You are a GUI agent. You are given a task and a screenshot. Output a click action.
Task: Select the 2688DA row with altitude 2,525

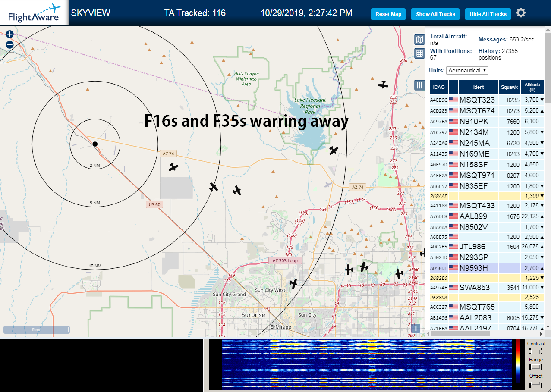(x=487, y=297)
